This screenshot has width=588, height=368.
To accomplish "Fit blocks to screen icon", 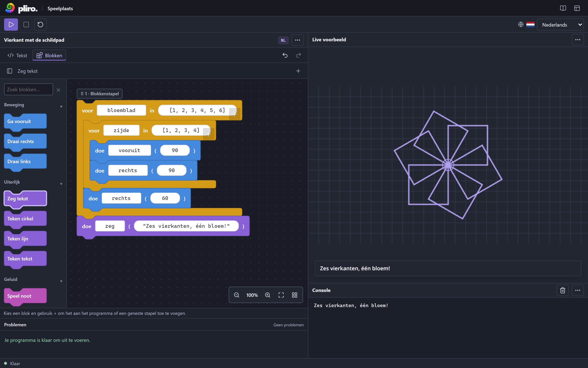I will [281, 295].
